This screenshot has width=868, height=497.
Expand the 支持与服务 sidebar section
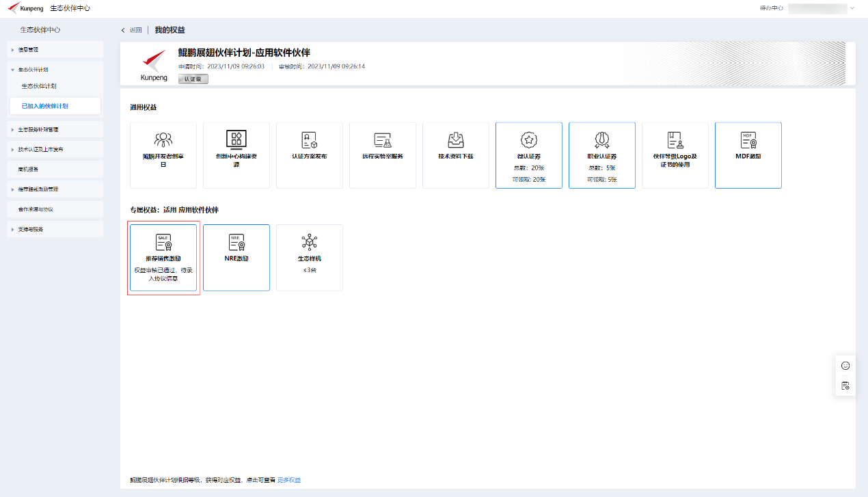[x=55, y=229]
